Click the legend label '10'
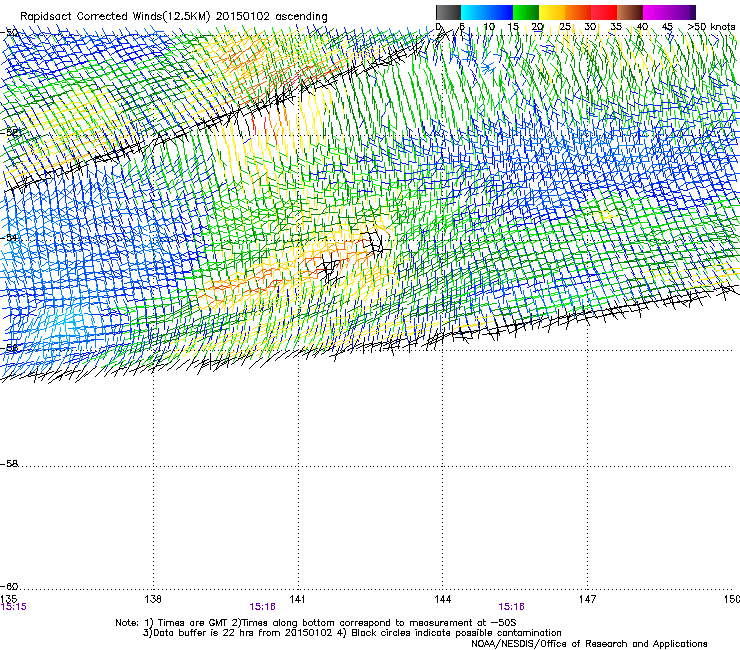The height and width of the screenshot is (650, 740). (489, 27)
